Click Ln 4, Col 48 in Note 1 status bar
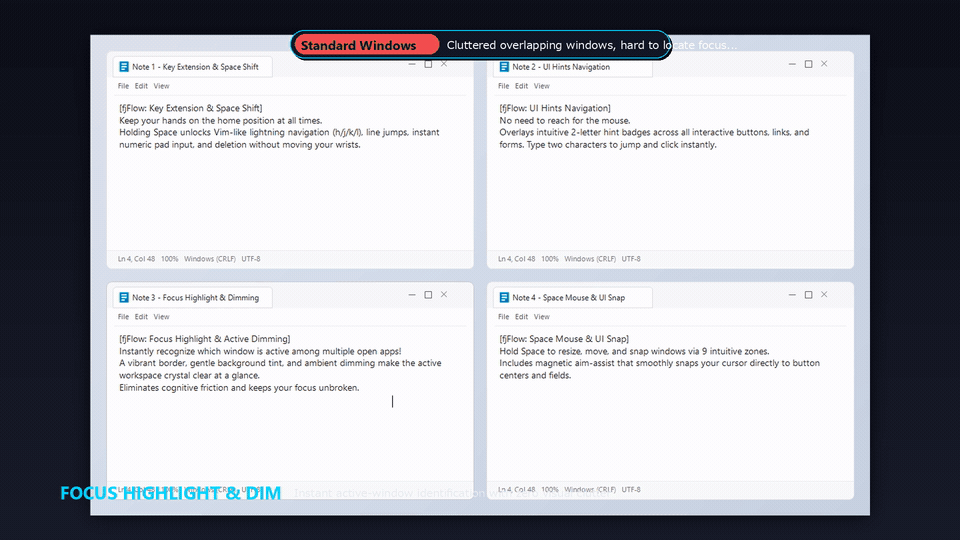The width and height of the screenshot is (960, 540). (x=137, y=259)
